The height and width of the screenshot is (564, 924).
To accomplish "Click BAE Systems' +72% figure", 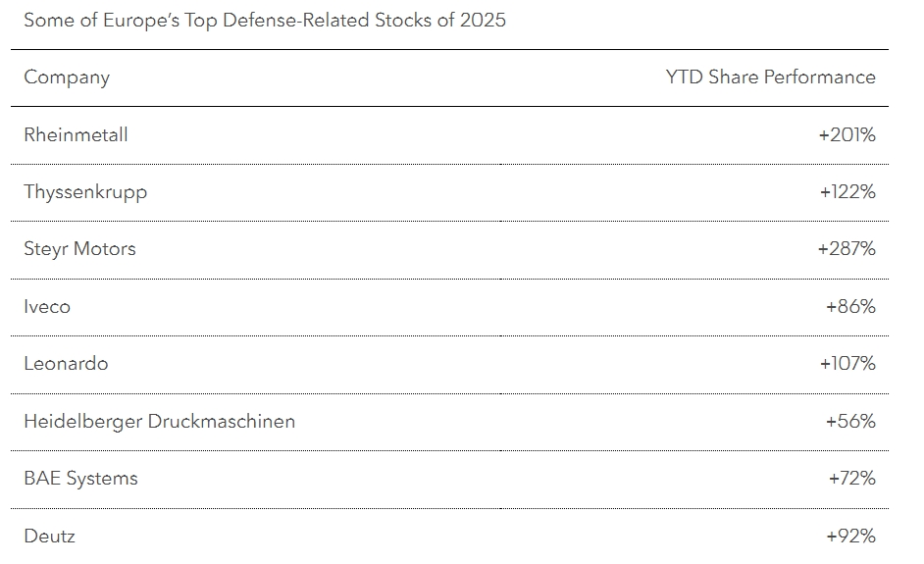I will (x=851, y=478).
